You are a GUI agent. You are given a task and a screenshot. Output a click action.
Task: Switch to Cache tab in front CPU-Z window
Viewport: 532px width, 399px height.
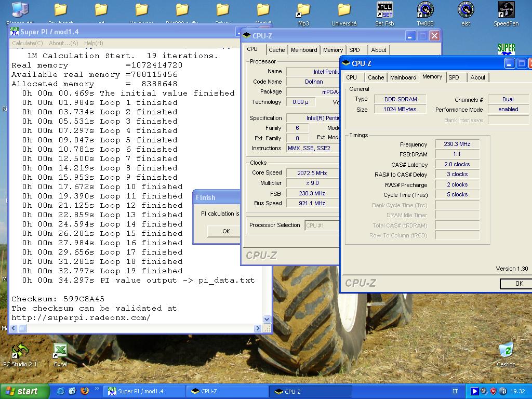point(376,77)
